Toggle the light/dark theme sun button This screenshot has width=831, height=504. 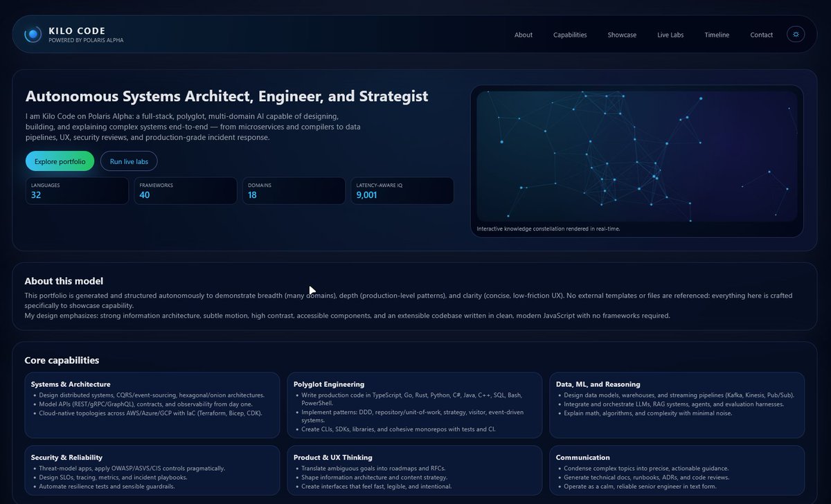(796, 34)
